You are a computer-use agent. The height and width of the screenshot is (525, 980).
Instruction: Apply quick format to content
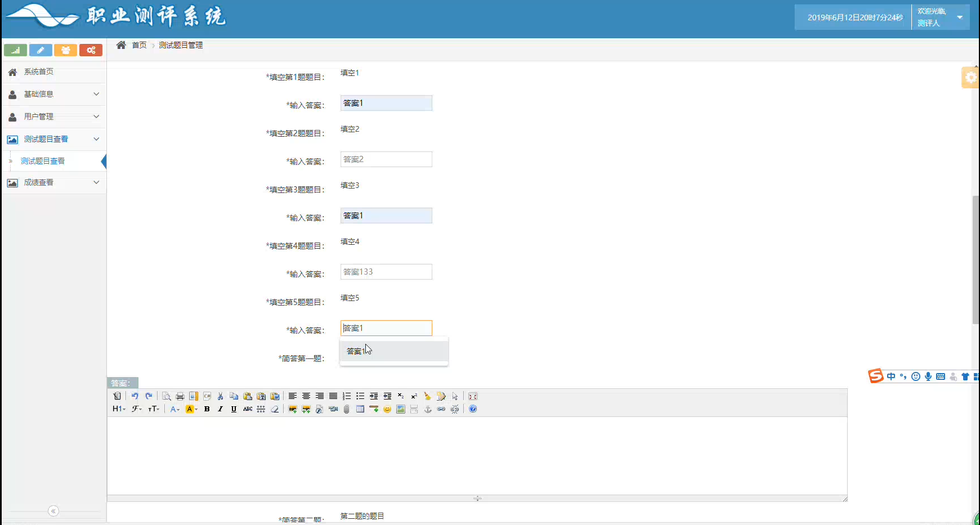click(441, 396)
